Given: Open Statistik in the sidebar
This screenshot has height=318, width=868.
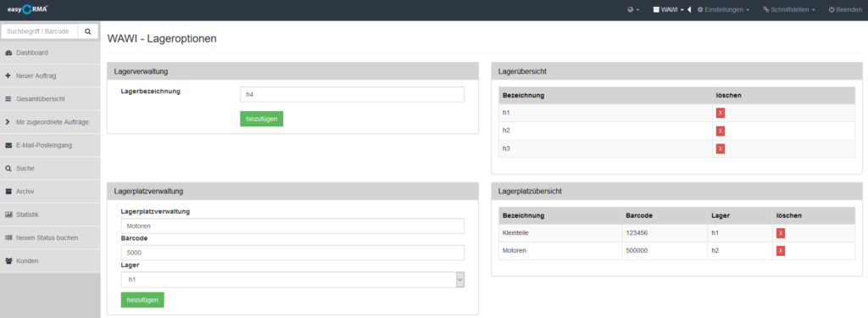Looking at the screenshot, I should pos(50,215).
